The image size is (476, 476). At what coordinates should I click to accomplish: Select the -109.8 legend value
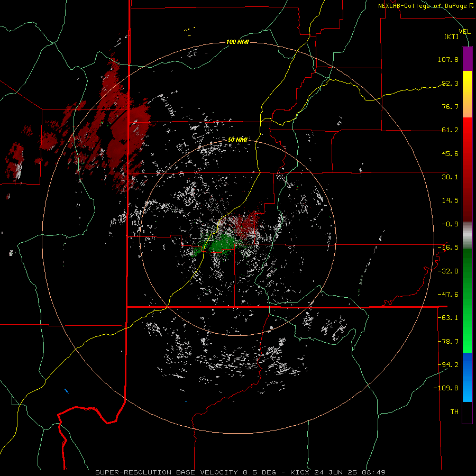446,388
